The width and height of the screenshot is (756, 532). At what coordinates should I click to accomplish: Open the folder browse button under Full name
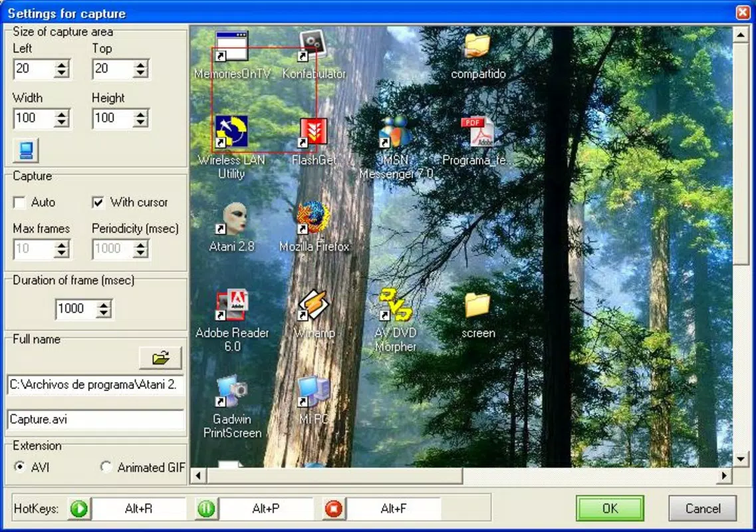[160, 358]
